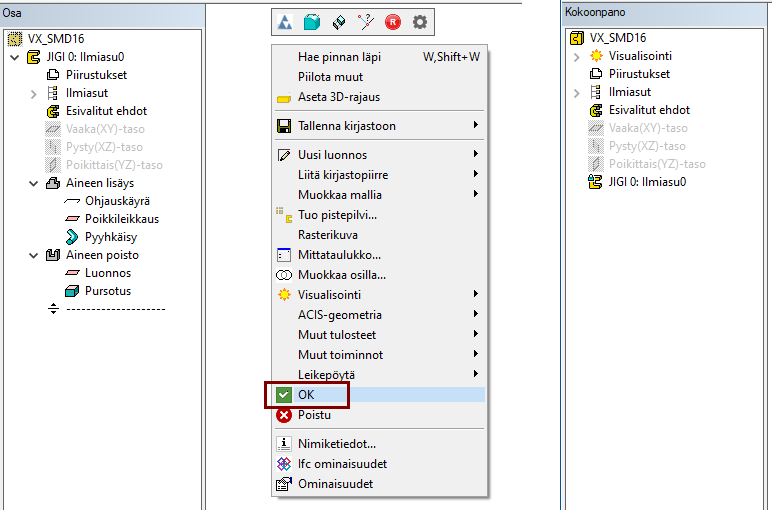Image resolution: width=772 pixels, height=510 pixels.
Task: Click the Kokoonpano panel header
Action: coord(666,12)
